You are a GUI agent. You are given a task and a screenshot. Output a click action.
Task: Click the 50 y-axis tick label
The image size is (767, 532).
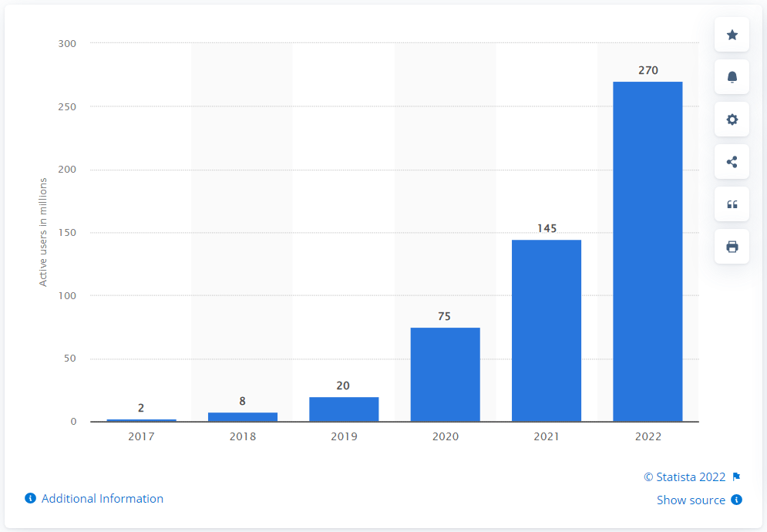(70, 359)
